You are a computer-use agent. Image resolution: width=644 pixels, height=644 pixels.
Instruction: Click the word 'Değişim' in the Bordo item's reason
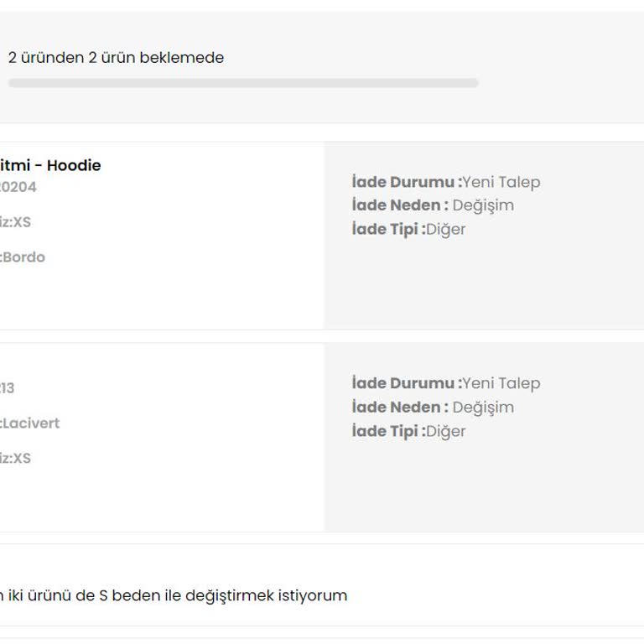[483, 205]
